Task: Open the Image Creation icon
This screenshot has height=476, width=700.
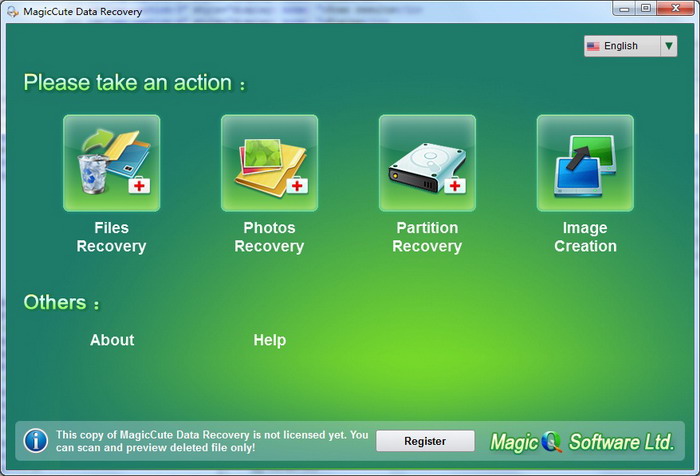Action: [x=585, y=163]
